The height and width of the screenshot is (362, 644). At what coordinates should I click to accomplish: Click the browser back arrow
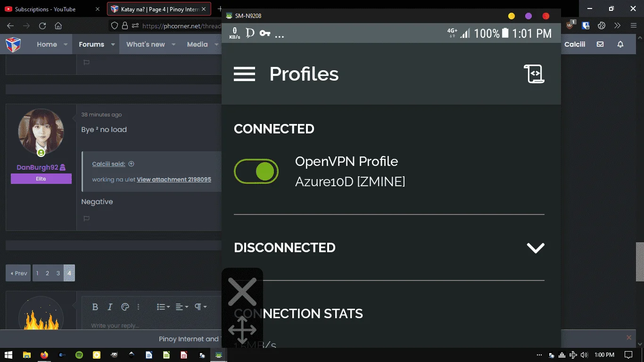pyautogui.click(x=10, y=26)
